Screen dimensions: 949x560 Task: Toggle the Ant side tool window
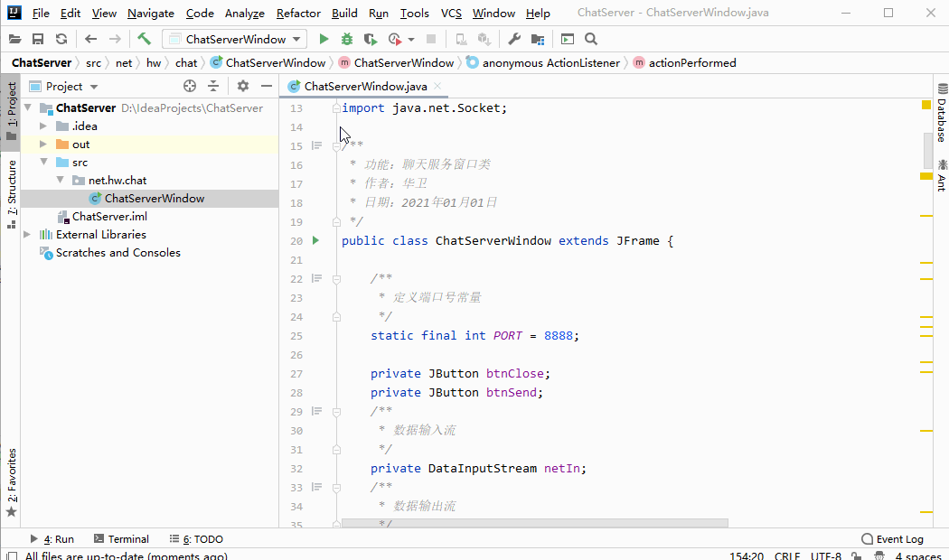click(x=942, y=175)
